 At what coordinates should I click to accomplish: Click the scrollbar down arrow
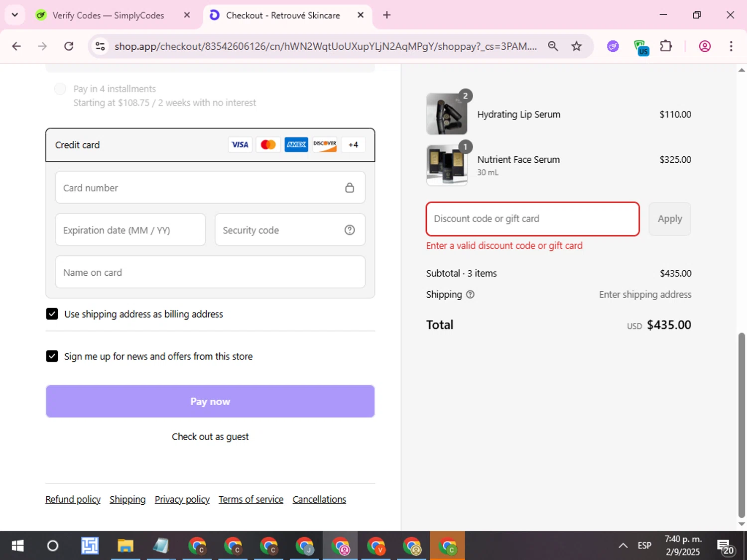742,524
